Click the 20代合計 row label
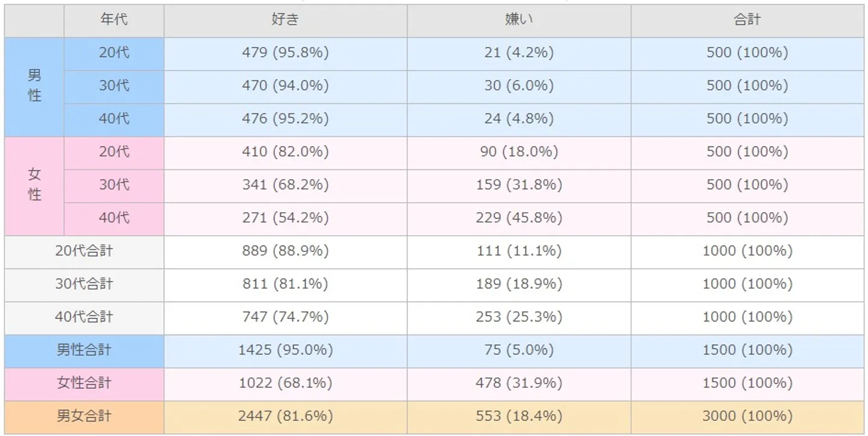Image resolution: width=868 pixels, height=436 pixels. pyautogui.click(x=84, y=251)
